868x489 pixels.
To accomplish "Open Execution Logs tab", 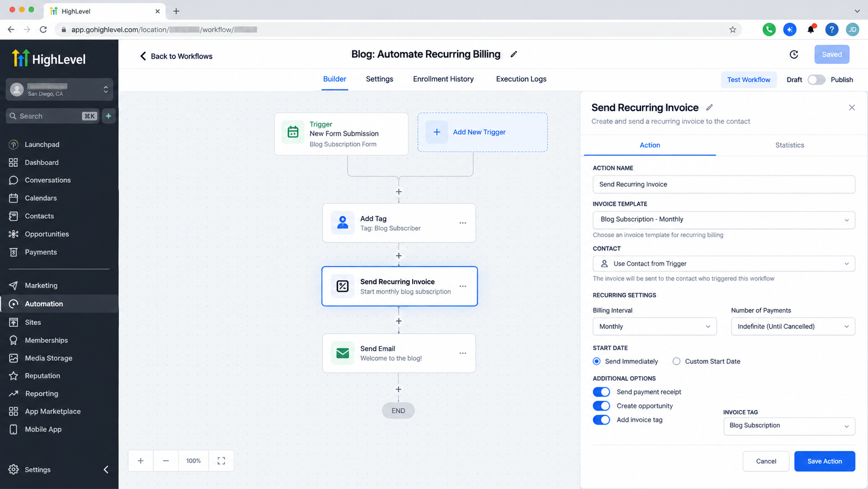I will (x=521, y=79).
